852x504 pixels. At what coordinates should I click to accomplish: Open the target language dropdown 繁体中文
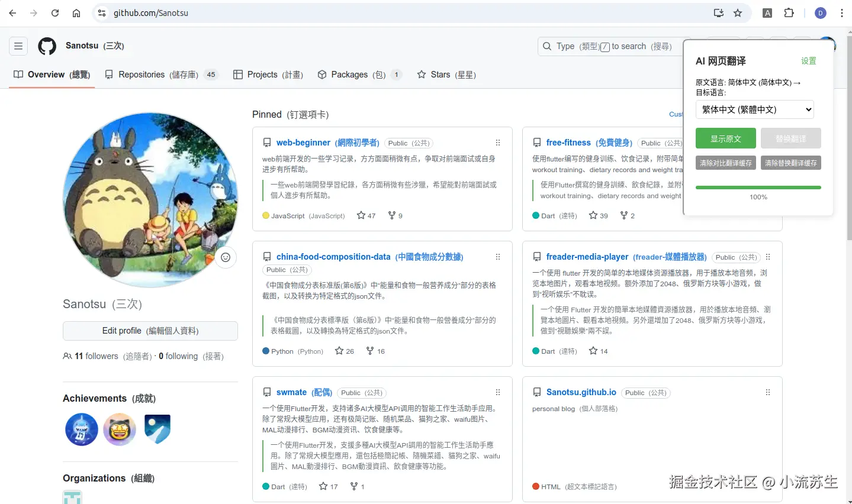[x=754, y=109]
